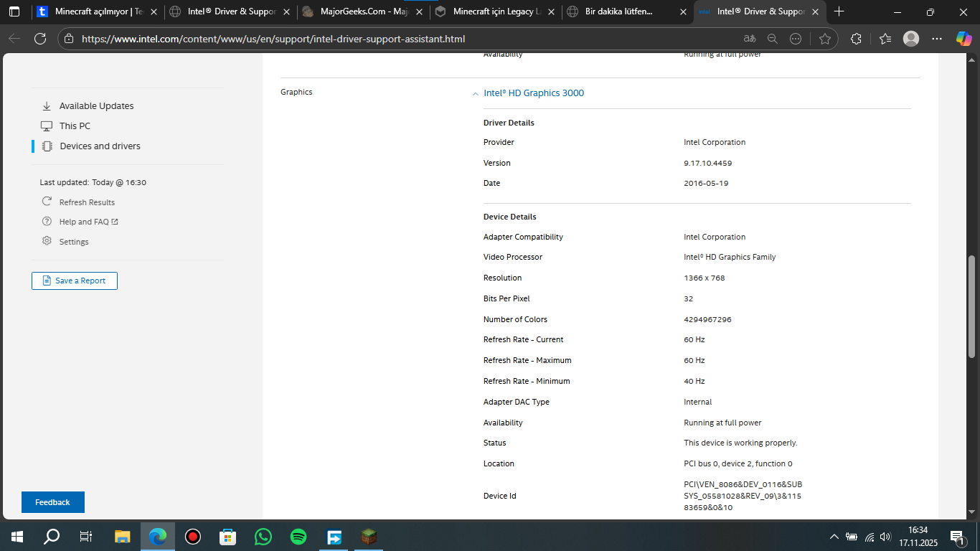980x551 pixels.
Task: Click the Intel HD Graphics 3000 heading link
Action: [x=534, y=93]
